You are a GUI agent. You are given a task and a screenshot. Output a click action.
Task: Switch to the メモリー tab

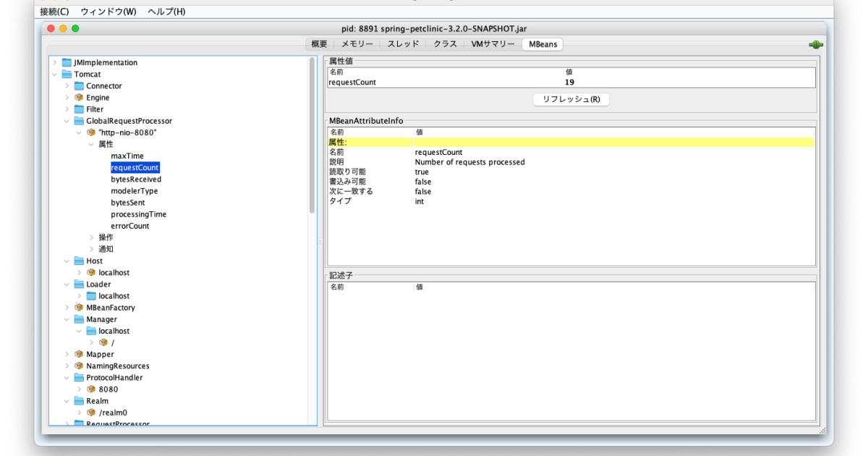[x=357, y=44]
